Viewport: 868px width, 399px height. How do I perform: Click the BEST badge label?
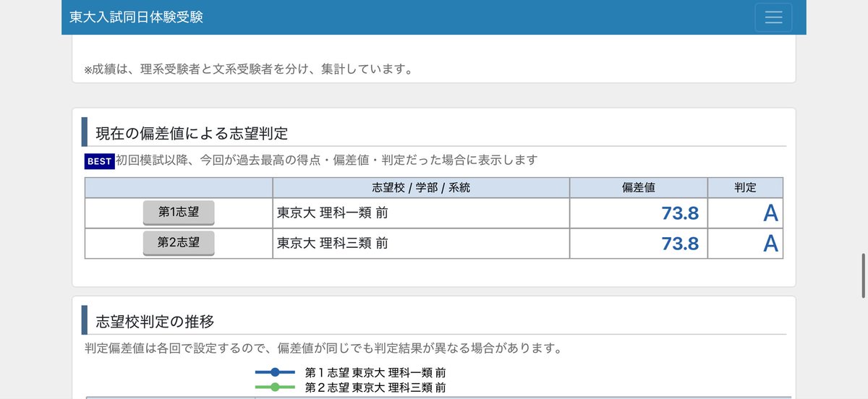point(99,161)
